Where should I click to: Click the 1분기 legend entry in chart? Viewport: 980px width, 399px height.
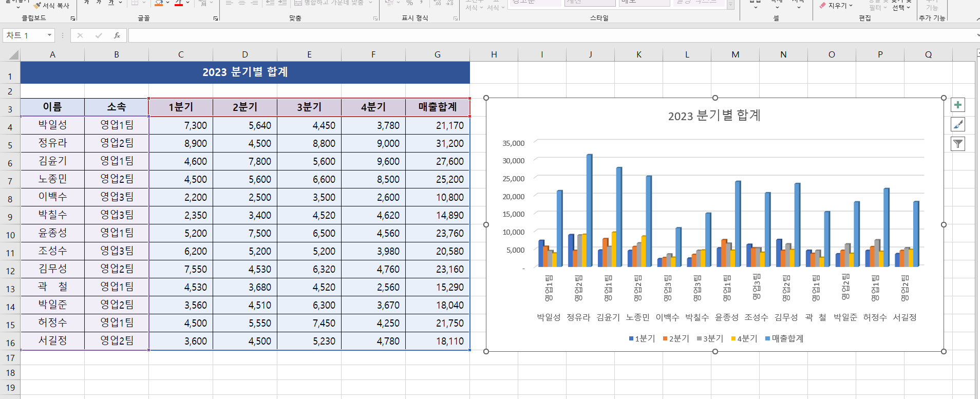[642, 338]
